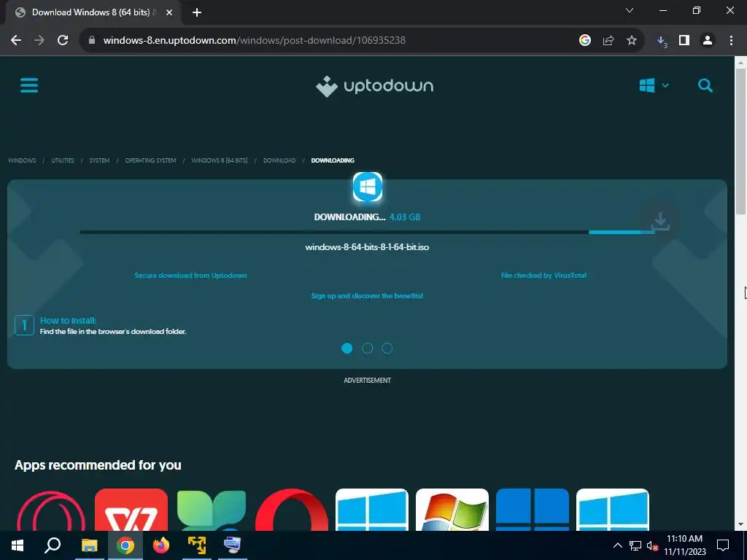Open Chrome three-dot menu

point(731,41)
